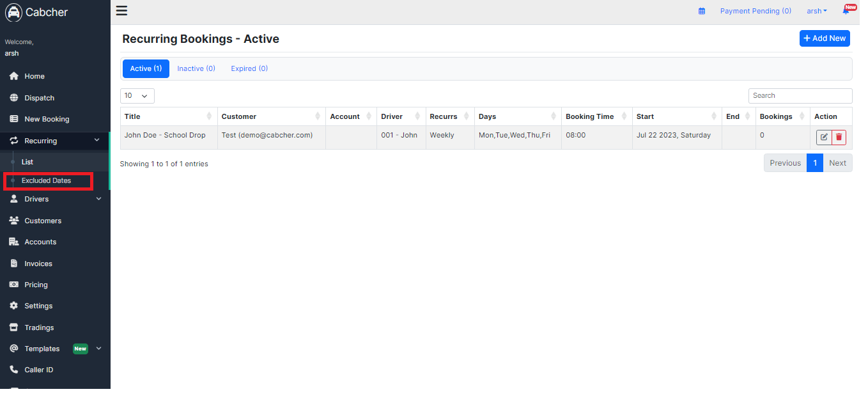Viewport: 868px width, 394px height.
Task: Click the Recurs column header
Action: click(x=450, y=116)
